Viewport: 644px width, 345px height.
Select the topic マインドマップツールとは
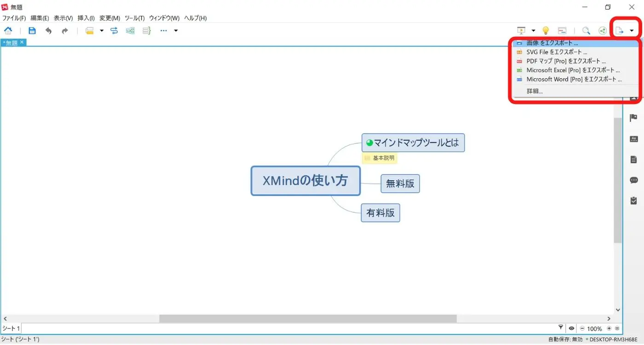tap(413, 143)
